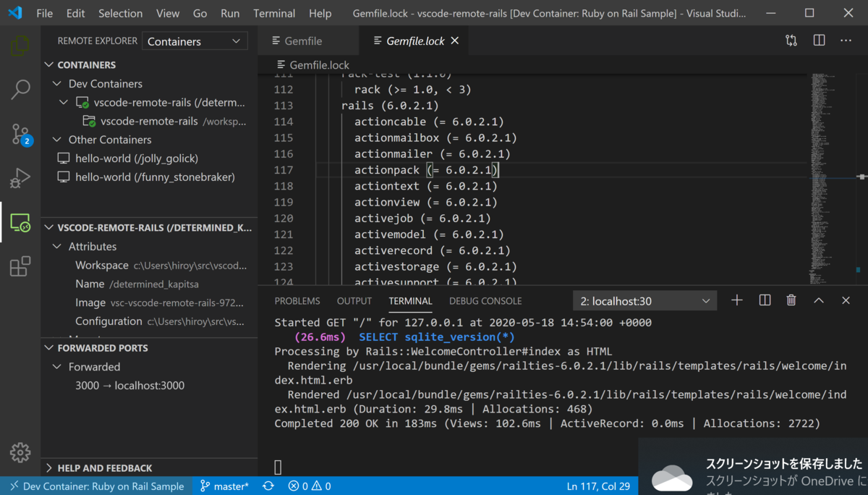The height and width of the screenshot is (495, 868).
Task: Open the Explorer view in activity bar
Action: 20,46
